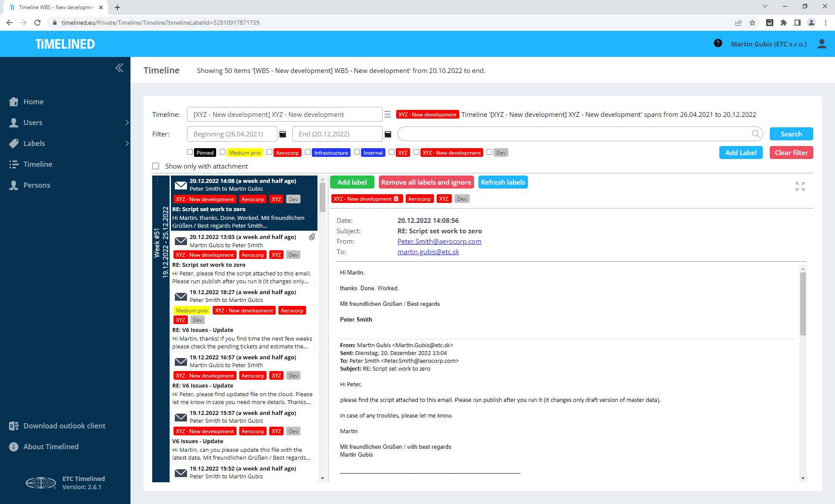Click the help question mark icon
This screenshot has height=504, width=835.
tap(718, 43)
